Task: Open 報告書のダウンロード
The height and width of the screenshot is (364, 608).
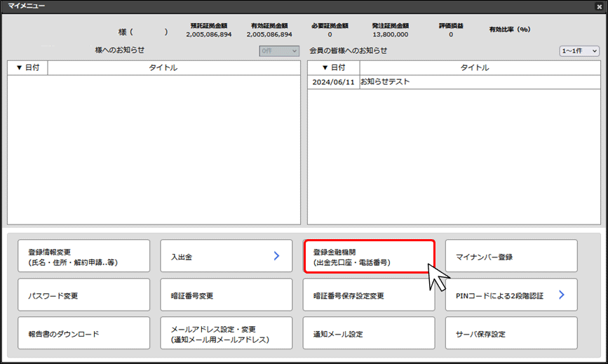Action: [x=84, y=334]
